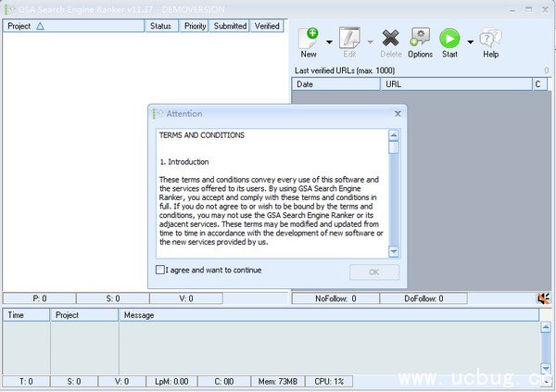Screen dimensions: 556x392
Task: Toggle the speaker sound icon
Action: (x=544, y=298)
